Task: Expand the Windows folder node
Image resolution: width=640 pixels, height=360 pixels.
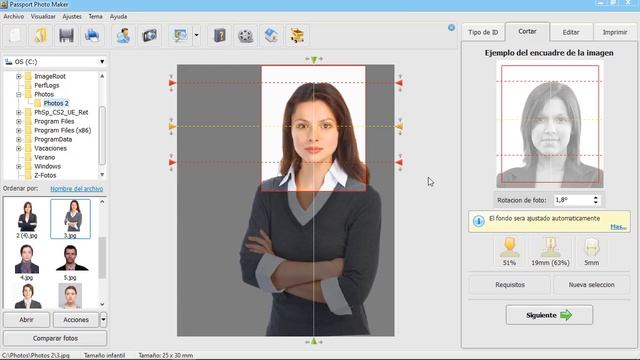Action: 18,166
